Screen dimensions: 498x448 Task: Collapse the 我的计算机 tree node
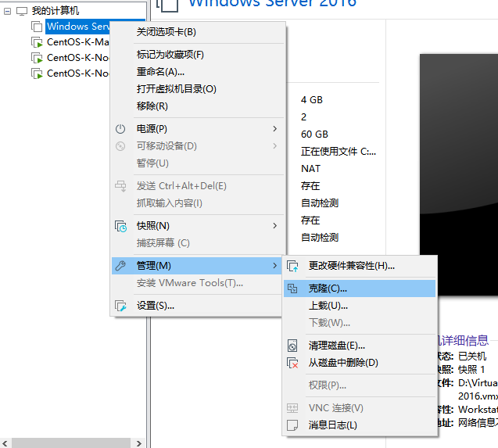pyautogui.click(x=7, y=12)
